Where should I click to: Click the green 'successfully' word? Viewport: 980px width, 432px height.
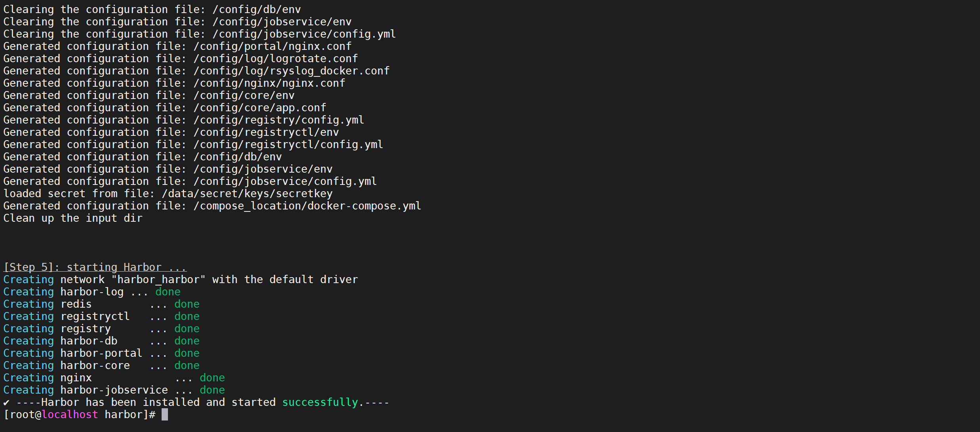click(320, 403)
